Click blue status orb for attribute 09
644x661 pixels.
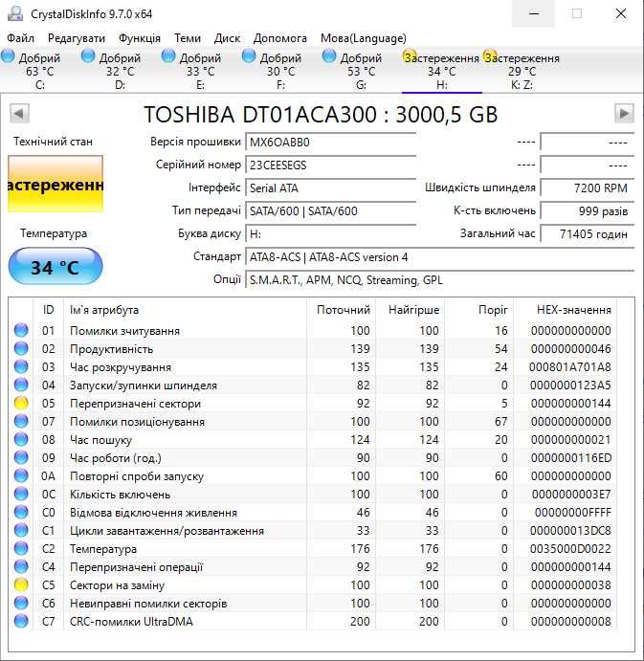point(21,457)
